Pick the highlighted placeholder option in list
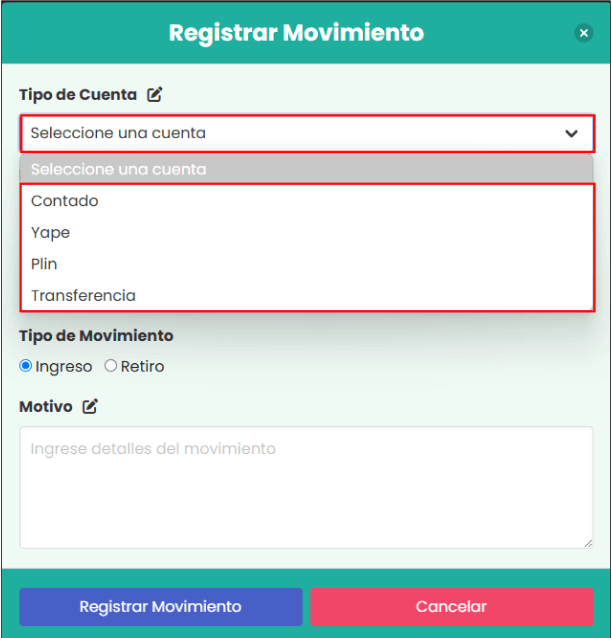This screenshot has width=612, height=638. (118, 169)
